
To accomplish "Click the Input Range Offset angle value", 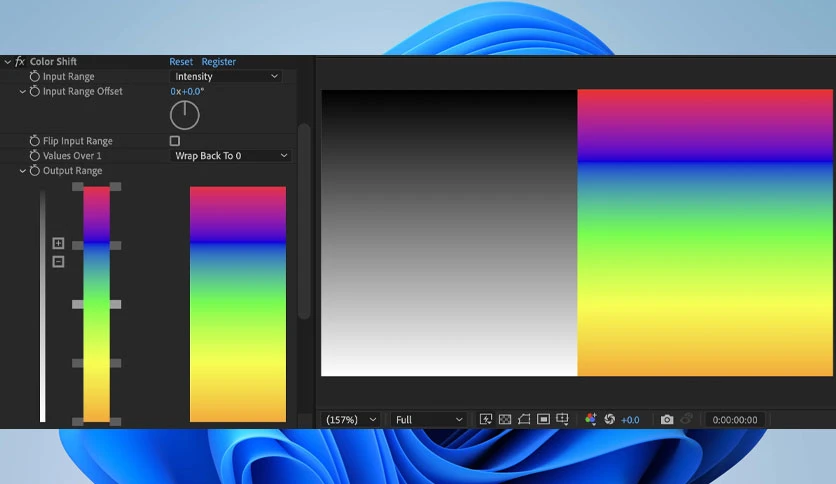I will (187, 91).
